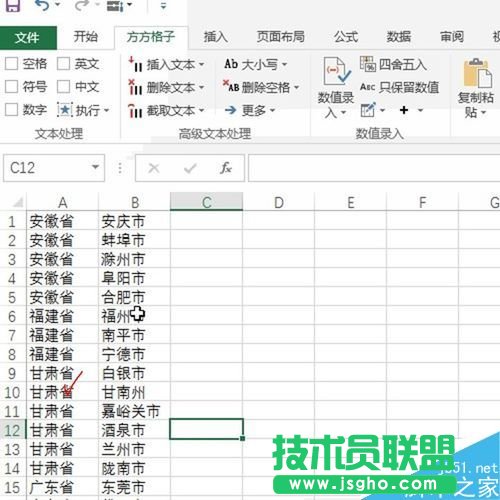The image size is (500, 500).
Task: Tick the 英文 checkbox
Action: click(63, 63)
